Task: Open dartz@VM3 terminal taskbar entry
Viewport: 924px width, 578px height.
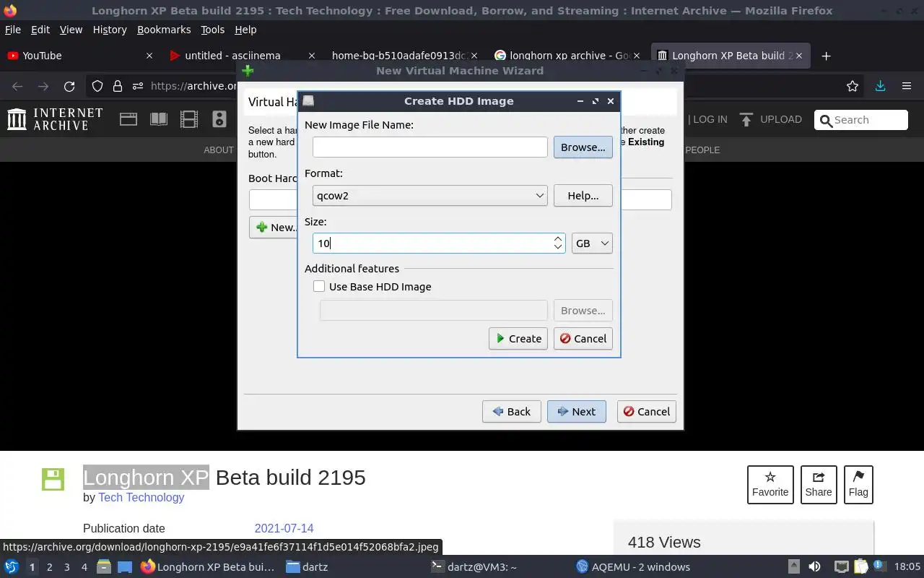Action: pos(474,567)
